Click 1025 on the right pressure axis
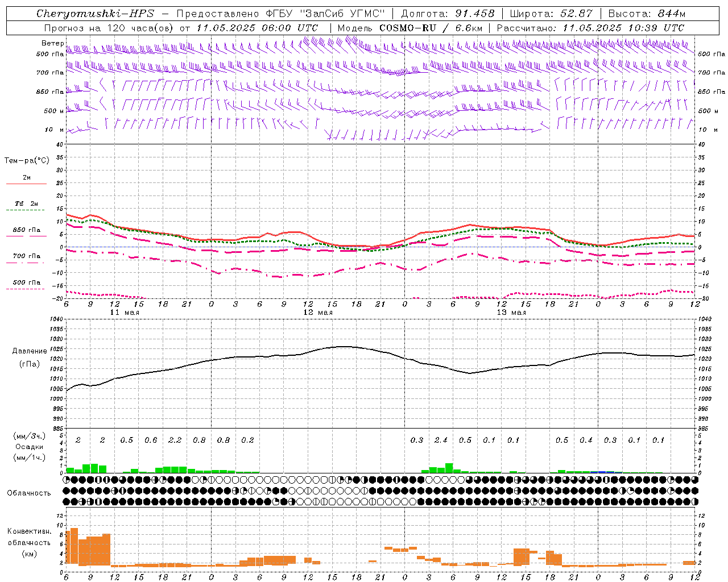Screen dimensions: 728x582 704,349
